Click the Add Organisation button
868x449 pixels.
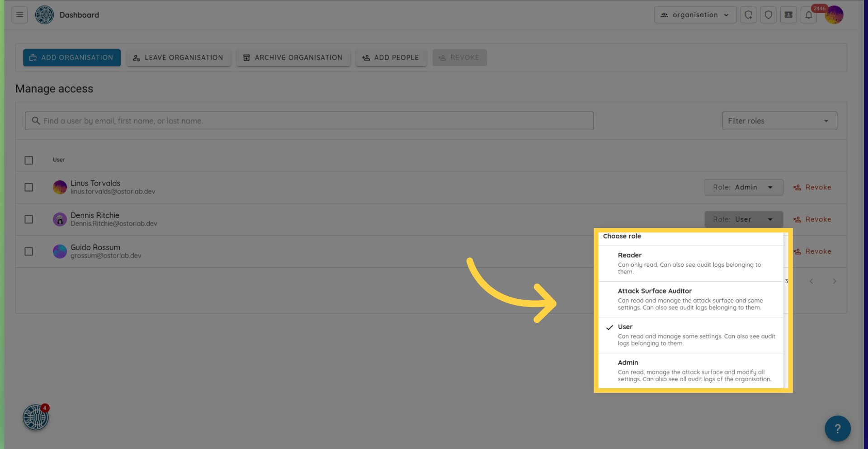pyautogui.click(x=72, y=57)
